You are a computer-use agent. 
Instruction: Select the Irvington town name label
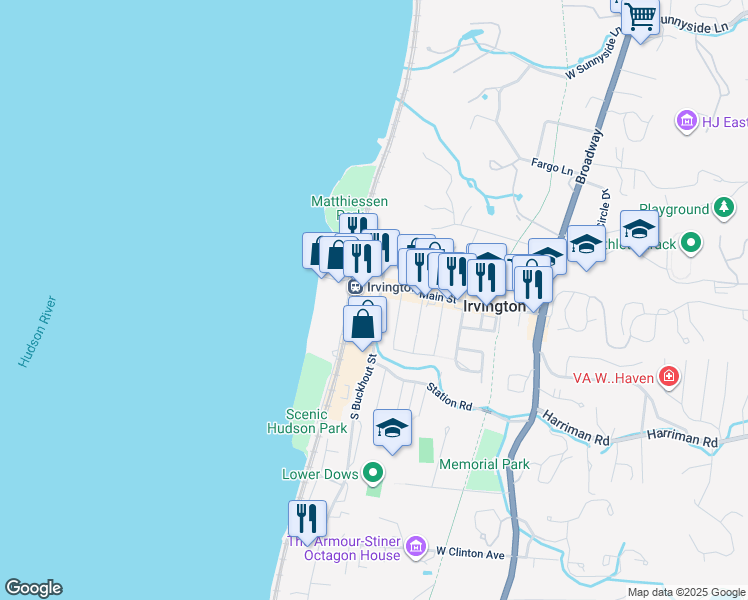tap(493, 307)
